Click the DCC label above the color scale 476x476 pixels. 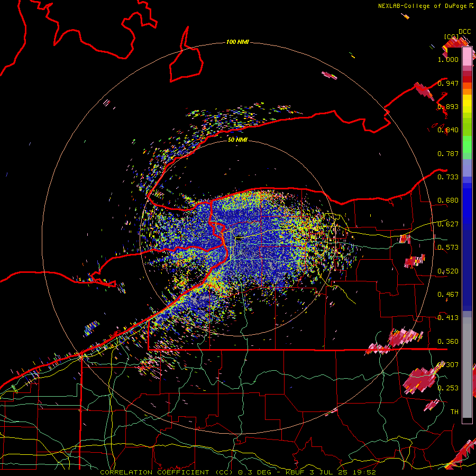click(464, 32)
